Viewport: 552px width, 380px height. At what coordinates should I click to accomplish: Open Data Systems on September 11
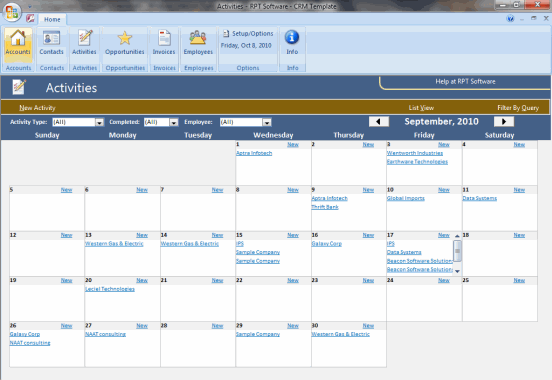click(x=479, y=198)
